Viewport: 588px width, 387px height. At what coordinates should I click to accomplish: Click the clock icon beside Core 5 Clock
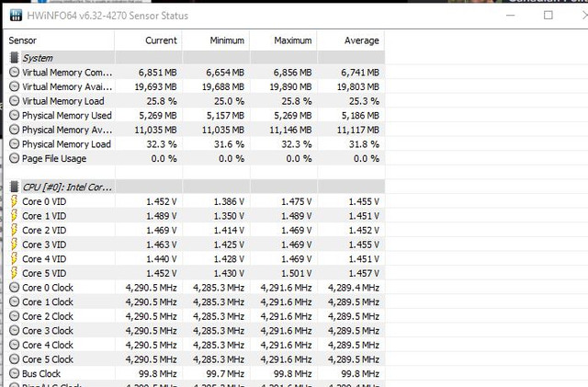(x=15, y=359)
